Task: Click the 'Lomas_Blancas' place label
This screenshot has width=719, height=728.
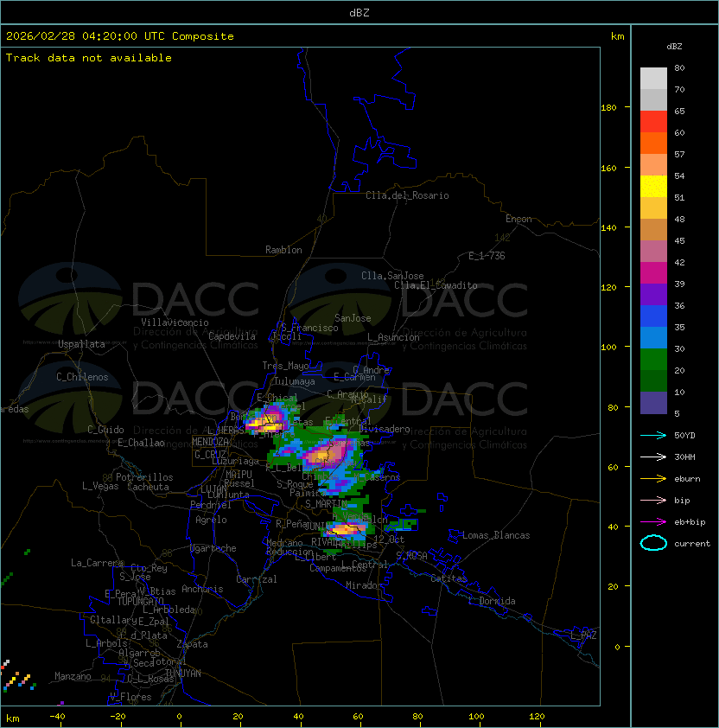Action: (x=496, y=535)
